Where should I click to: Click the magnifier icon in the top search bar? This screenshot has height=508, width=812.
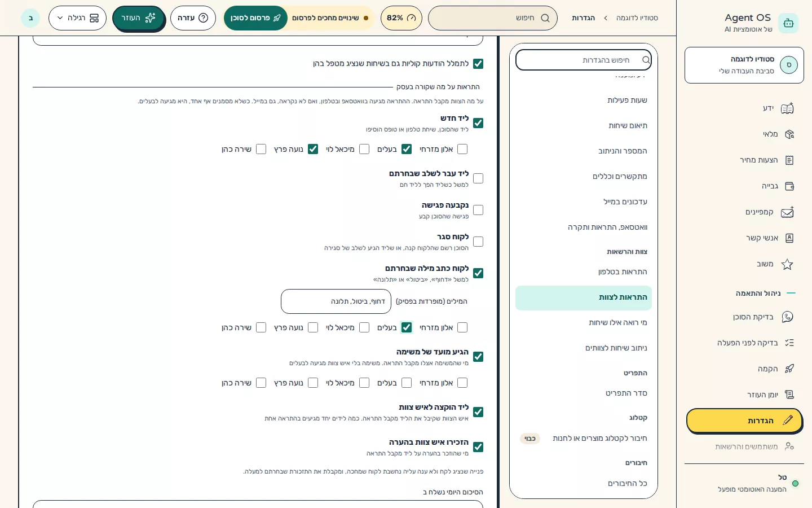545,18
